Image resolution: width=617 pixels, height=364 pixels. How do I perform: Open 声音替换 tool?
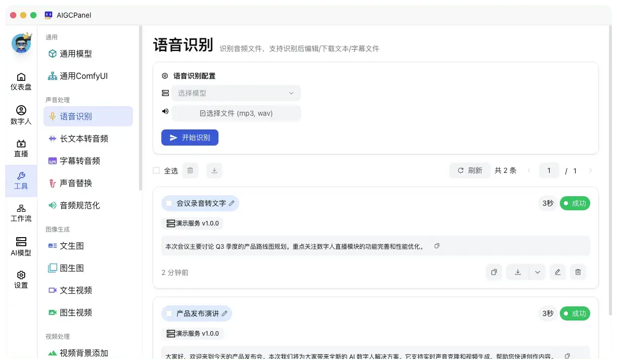coord(88,183)
